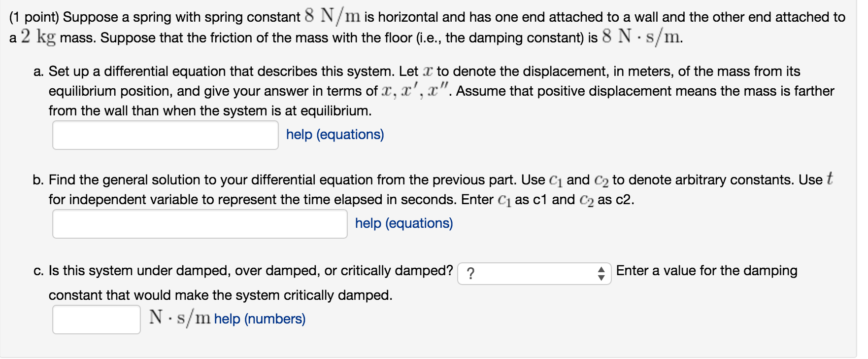
Task: Click the N·s/m units label beside answer box
Action: (x=180, y=318)
